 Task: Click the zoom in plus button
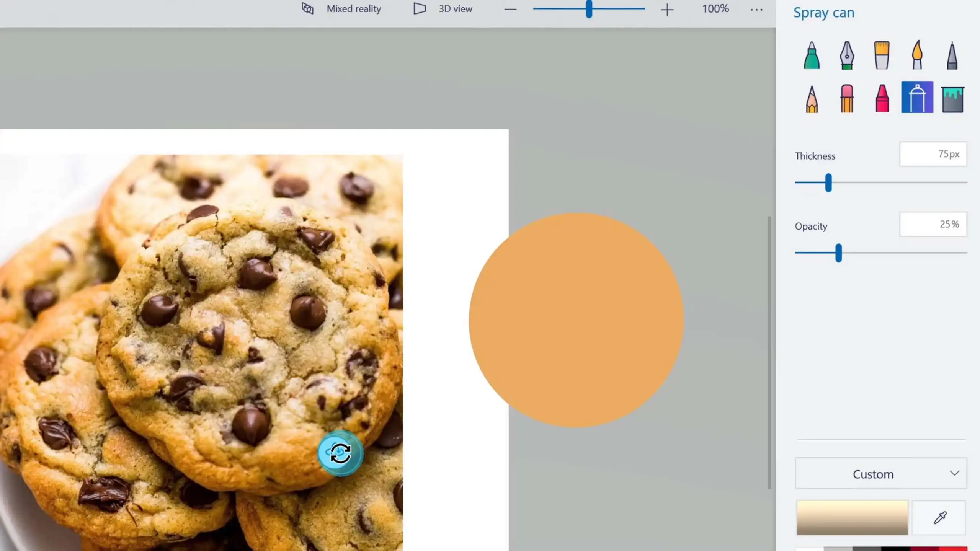click(667, 10)
